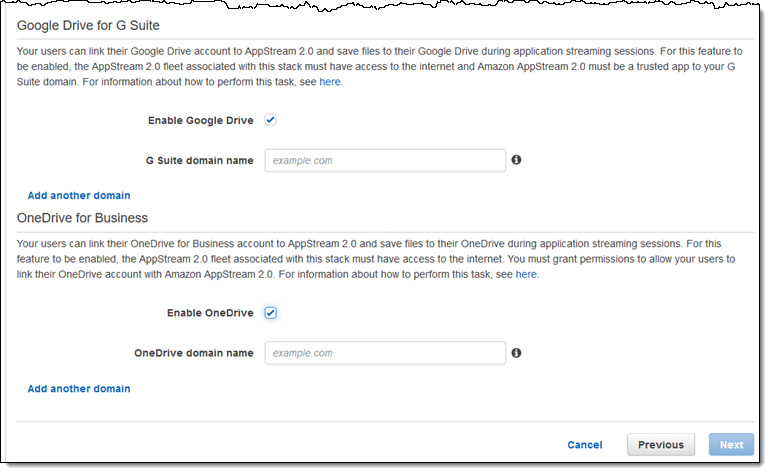Click the OneDrive for Business description paragraph

(x=370, y=258)
